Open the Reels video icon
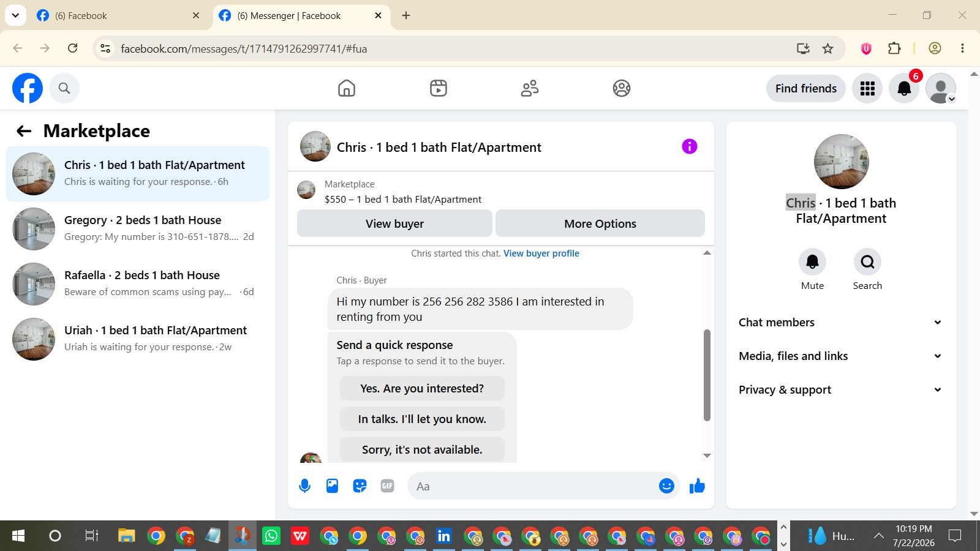This screenshot has height=551, width=980. tap(439, 88)
